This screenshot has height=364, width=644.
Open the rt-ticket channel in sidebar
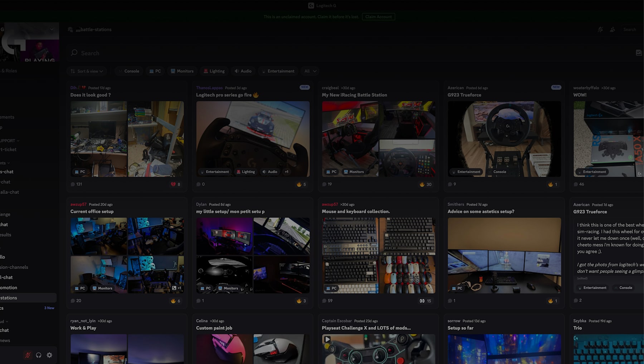(x=28, y=149)
